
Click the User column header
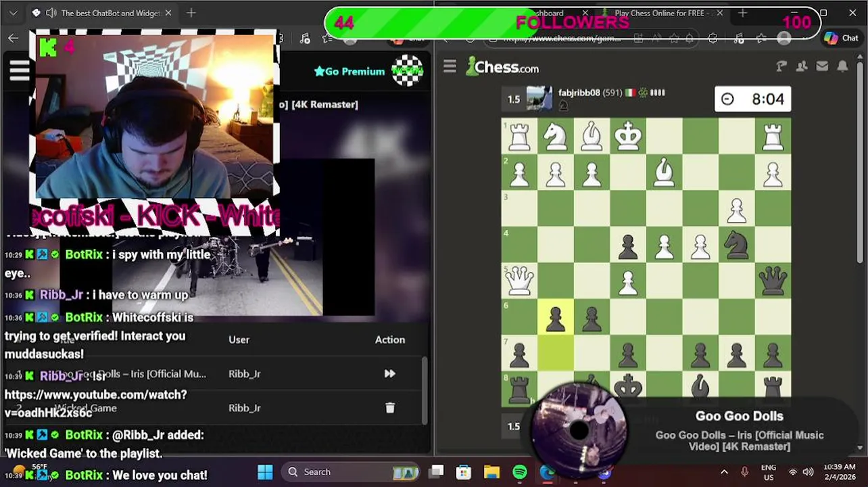coord(239,340)
